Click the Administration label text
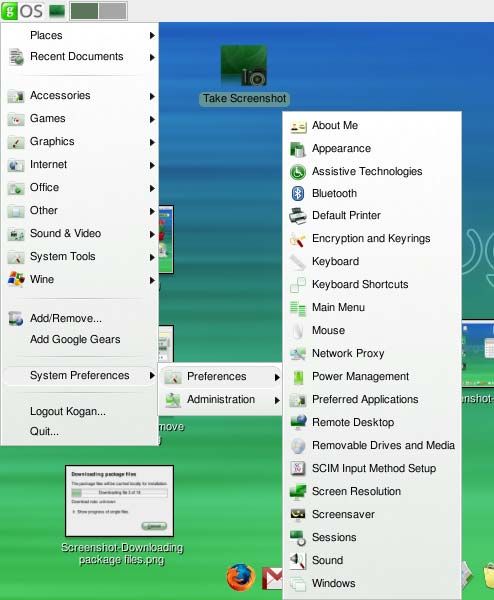The width and height of the screenshot is (494, 600). point(221,399)
